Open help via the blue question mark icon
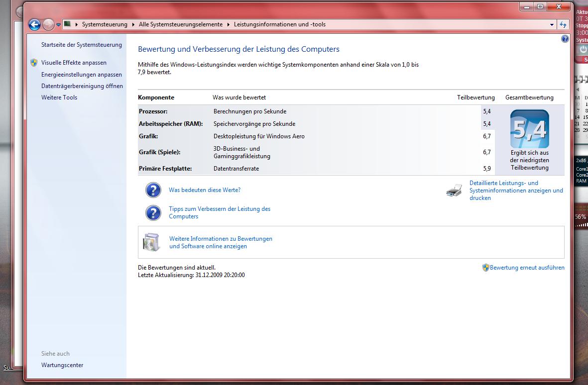The height and width of the screenshot is (385, 588). pyautogui.click(x=565, y=39)
